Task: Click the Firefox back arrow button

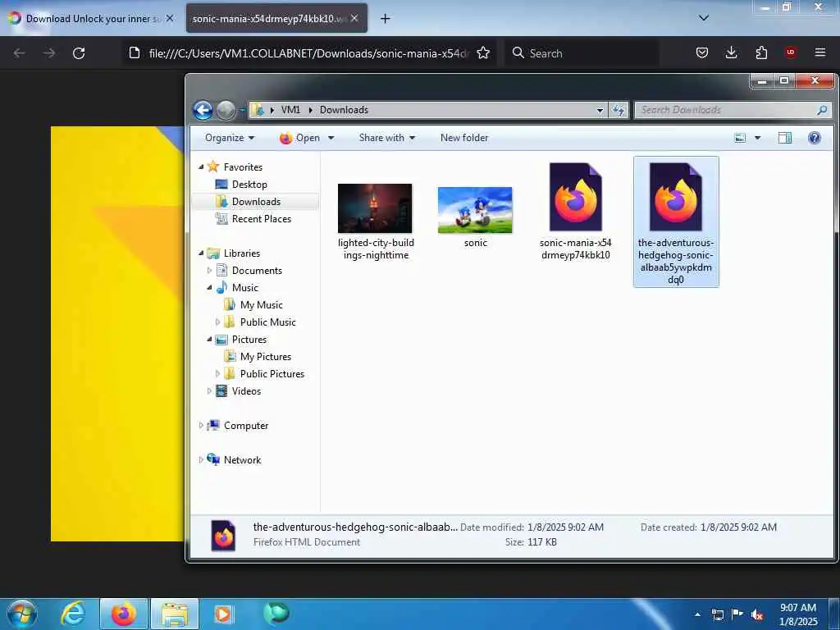Action: coord(20,53)
